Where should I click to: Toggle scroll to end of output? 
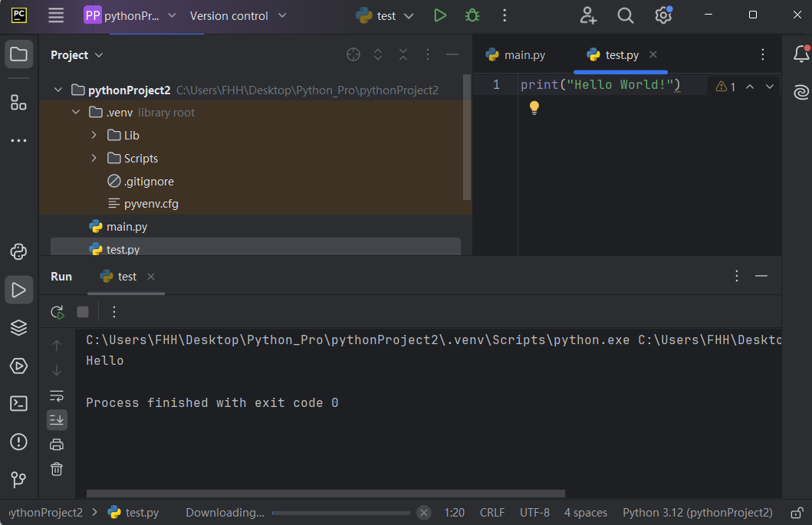coord(57,419)
